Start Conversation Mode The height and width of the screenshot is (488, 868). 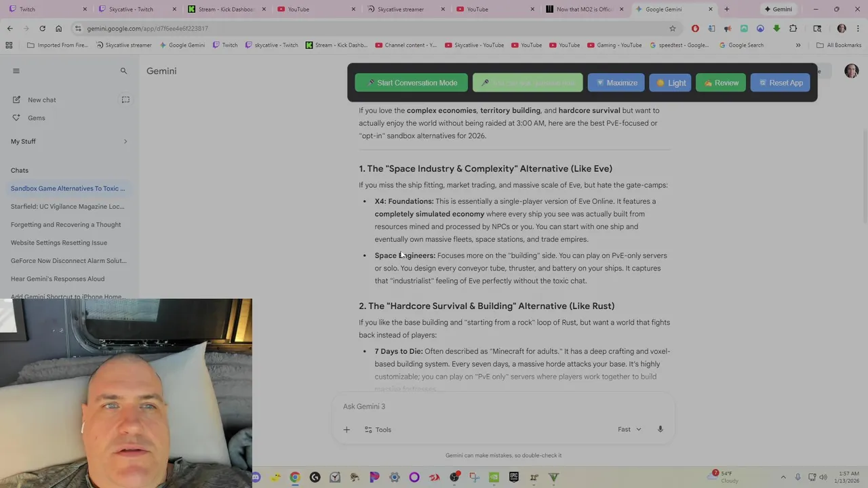411,83
